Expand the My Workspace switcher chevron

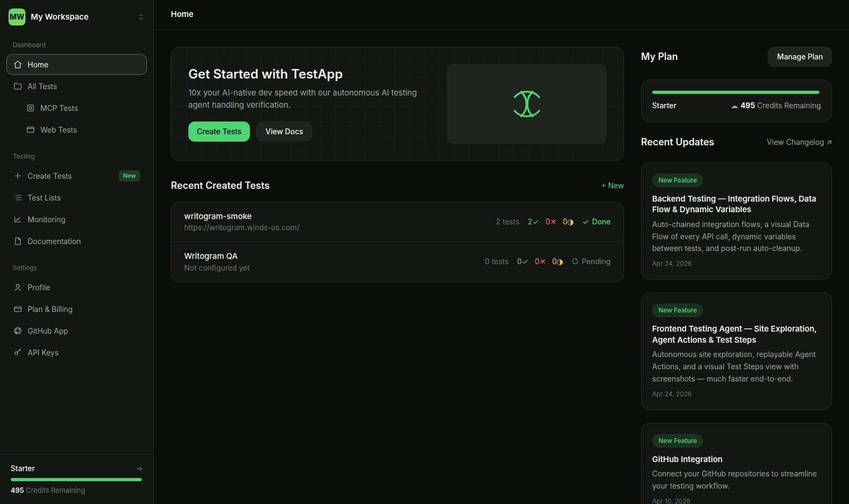coord(141,17)
